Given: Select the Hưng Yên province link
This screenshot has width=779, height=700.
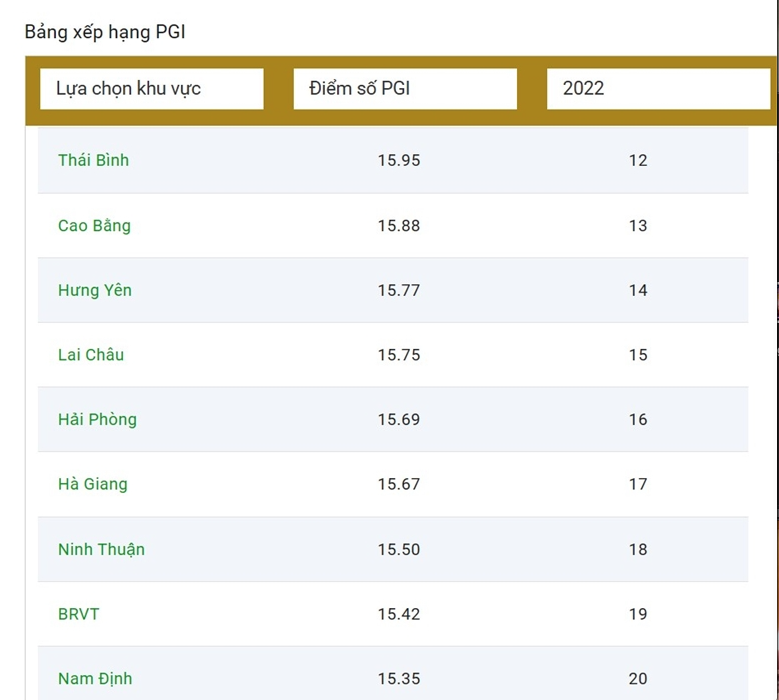Looking at the screenshot, I should 95,290.
